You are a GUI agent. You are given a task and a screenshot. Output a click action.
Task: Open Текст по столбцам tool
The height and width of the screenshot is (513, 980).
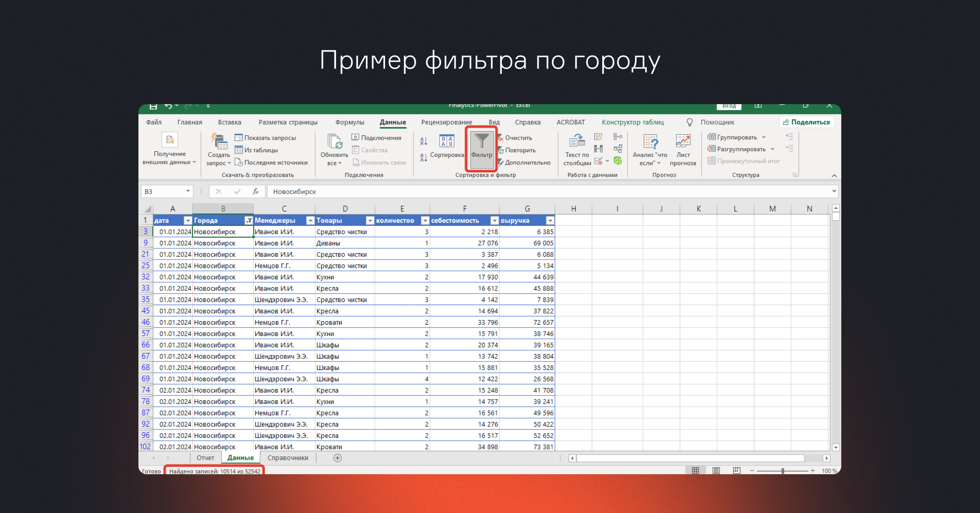tap(577, 141)
